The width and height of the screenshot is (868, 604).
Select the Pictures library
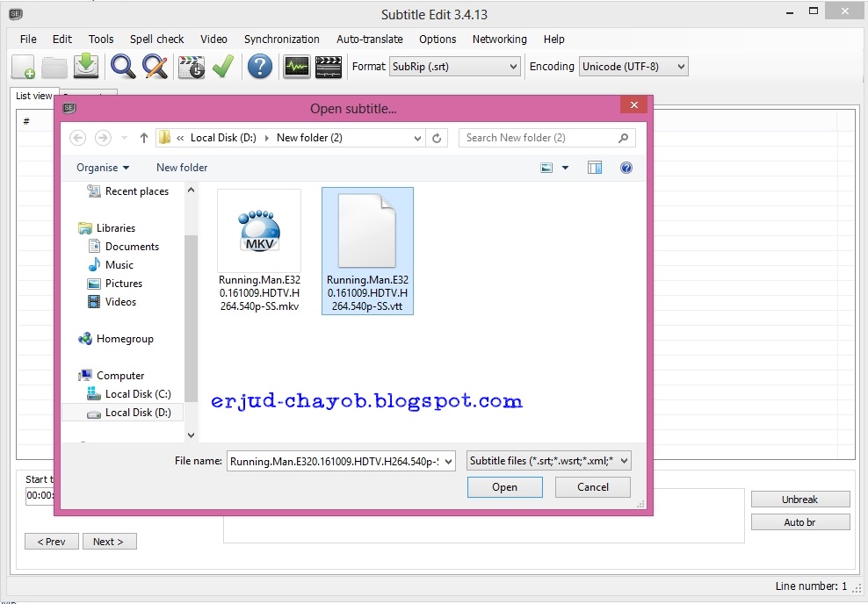click(x=115, y=284)
